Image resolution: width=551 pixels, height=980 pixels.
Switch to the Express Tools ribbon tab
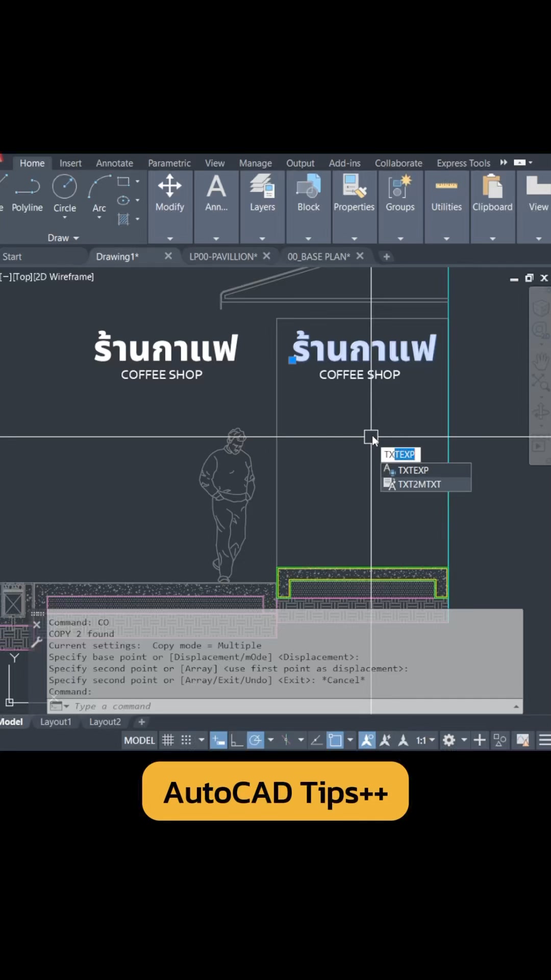(463, 163)
